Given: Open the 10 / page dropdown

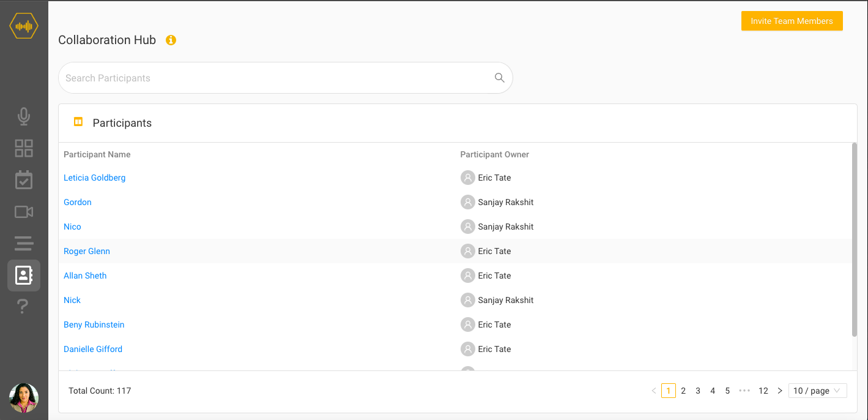Looking at the screenshot, I should (817, 391).
